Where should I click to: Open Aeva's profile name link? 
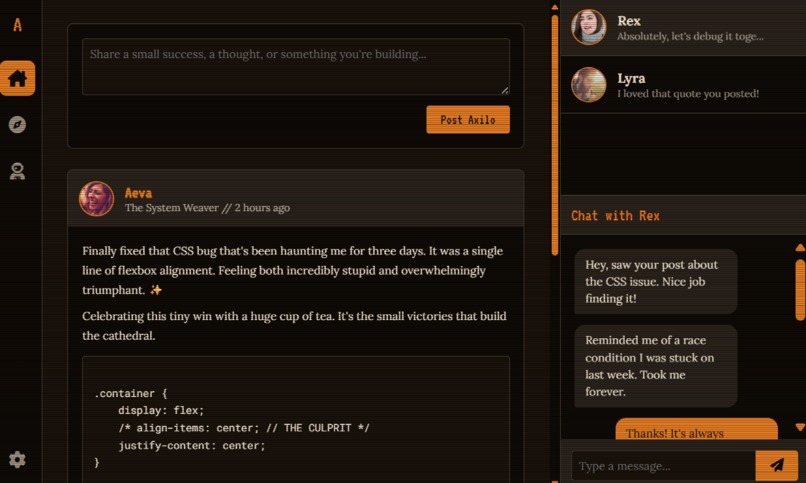point(138,193)
